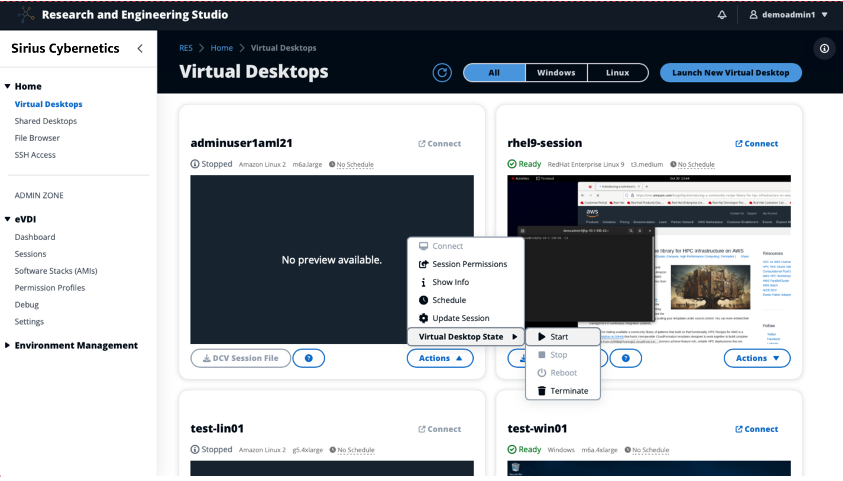Click Start in the desktop state submenu
Screen dimensions: 843x481
(x=559, y=337)
